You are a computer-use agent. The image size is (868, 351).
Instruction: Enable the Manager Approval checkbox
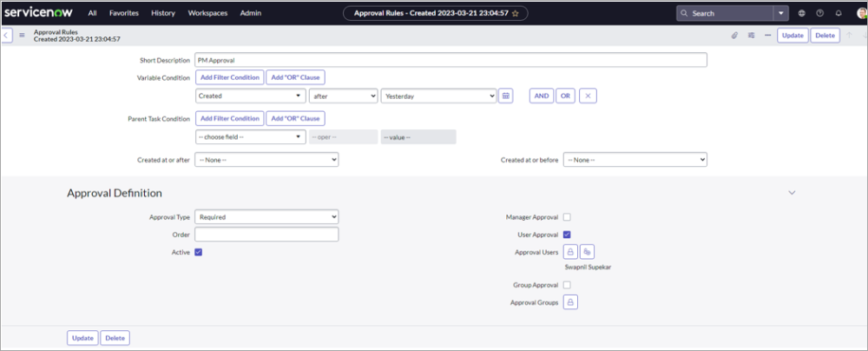[567, 217]
